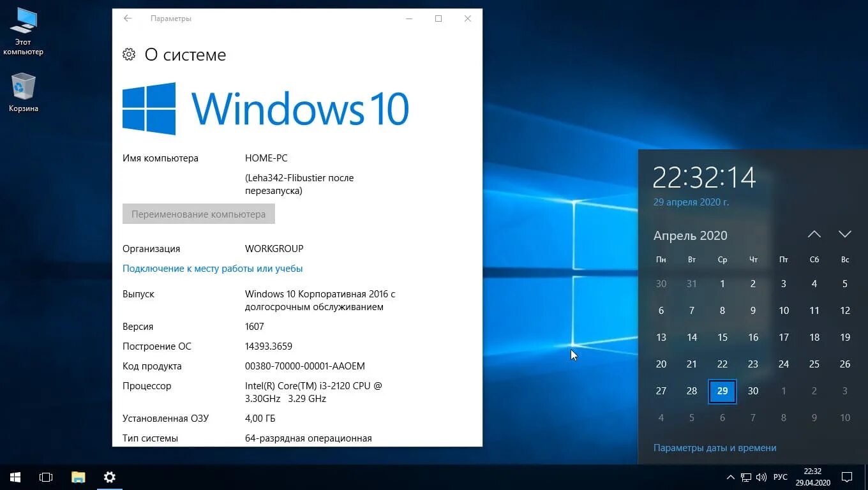The height and width of the screenshot is (490, 868).
Task: Go to previous month in the calendar
Action: [x=814, y=234]
